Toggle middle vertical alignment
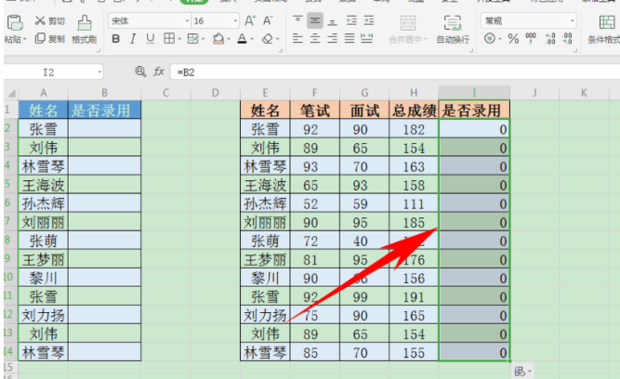 (x=315, y=21)
